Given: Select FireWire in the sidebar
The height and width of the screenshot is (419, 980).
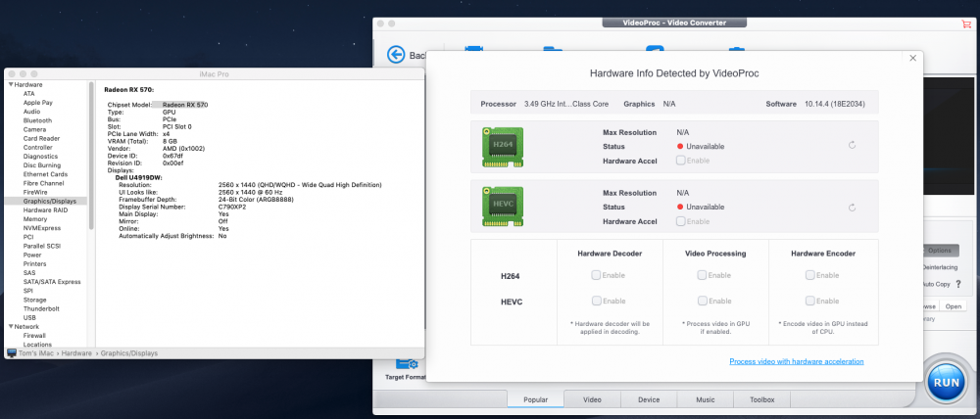Looking at the screenshot, I should (35, 192).
